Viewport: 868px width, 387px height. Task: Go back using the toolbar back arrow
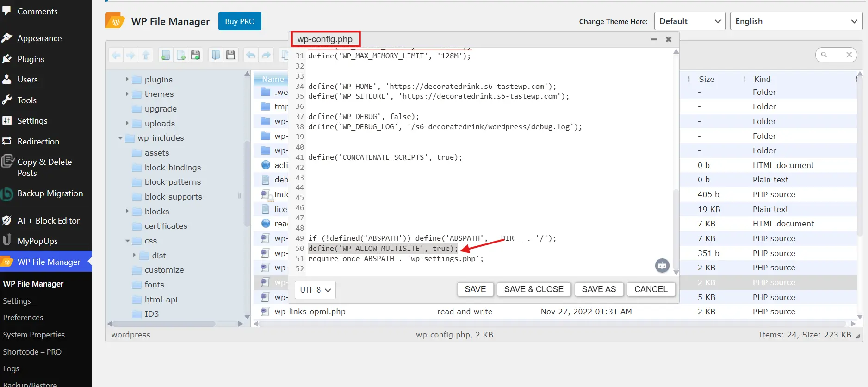pos(116,56)
